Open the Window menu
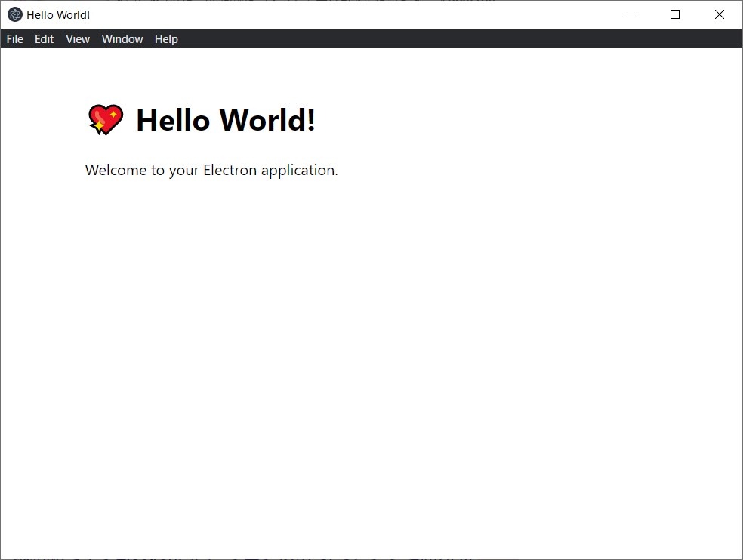 click(x=122, y=38)
